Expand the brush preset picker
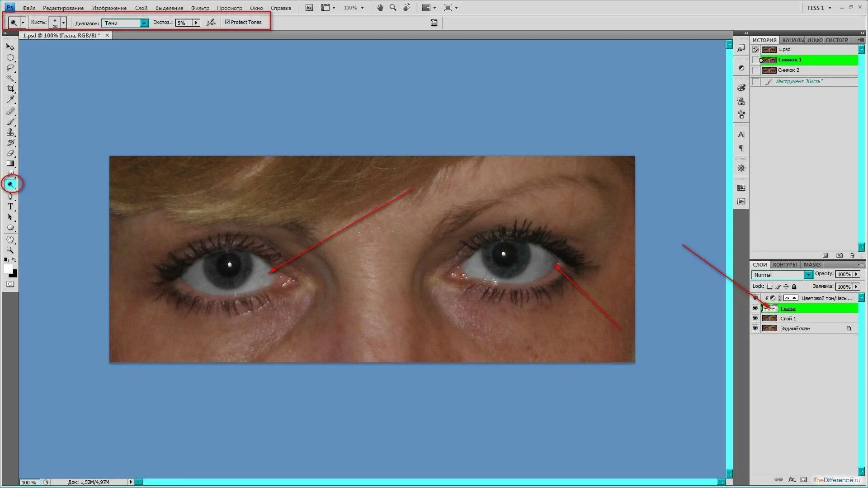868x488 pixels. [x=63, y=23]
